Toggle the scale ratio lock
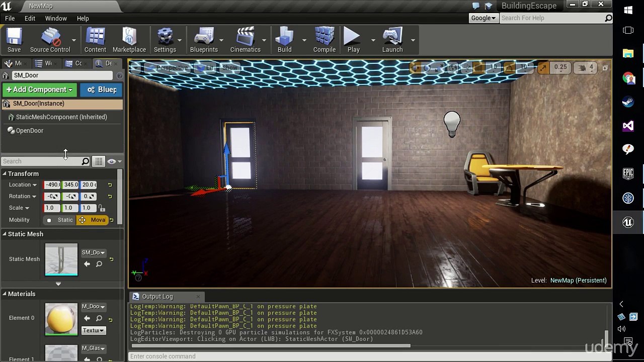This screenshot has height=362, width=644. pos(102,208)
